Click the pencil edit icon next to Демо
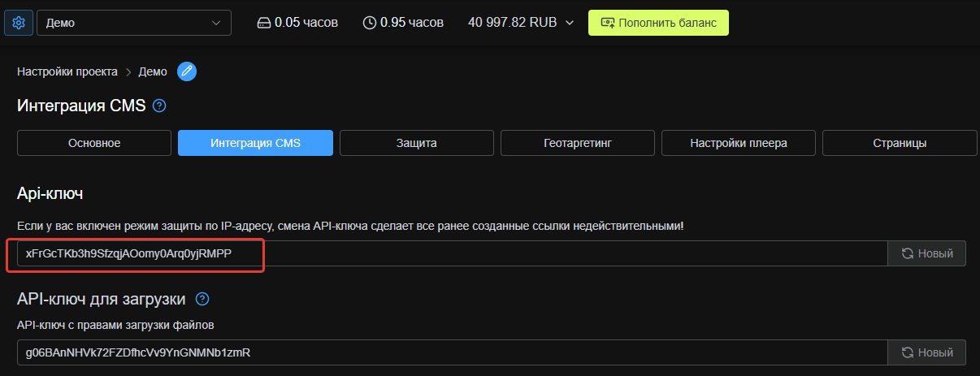The width and height of the screenshot is (980, 376). coord(187,71)
